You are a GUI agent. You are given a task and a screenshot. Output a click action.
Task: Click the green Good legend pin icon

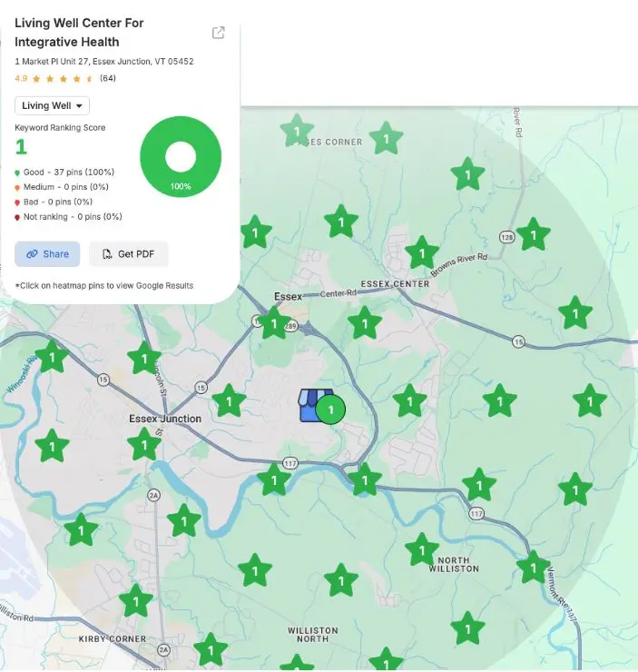(17, 173)
